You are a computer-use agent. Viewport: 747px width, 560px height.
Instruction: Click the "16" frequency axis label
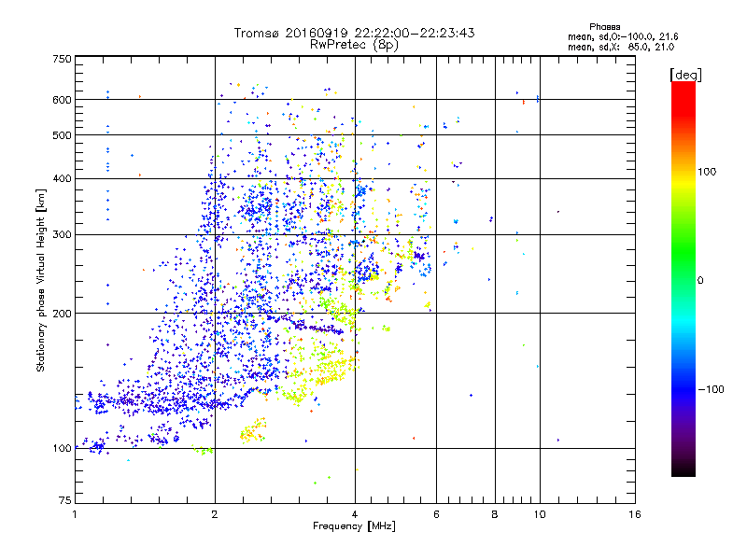(x=635, y=514)
